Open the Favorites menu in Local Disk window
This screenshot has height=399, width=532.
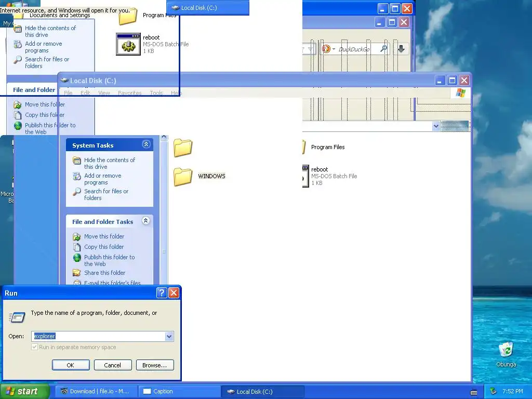pyautogui.click(x=129, y=93)
